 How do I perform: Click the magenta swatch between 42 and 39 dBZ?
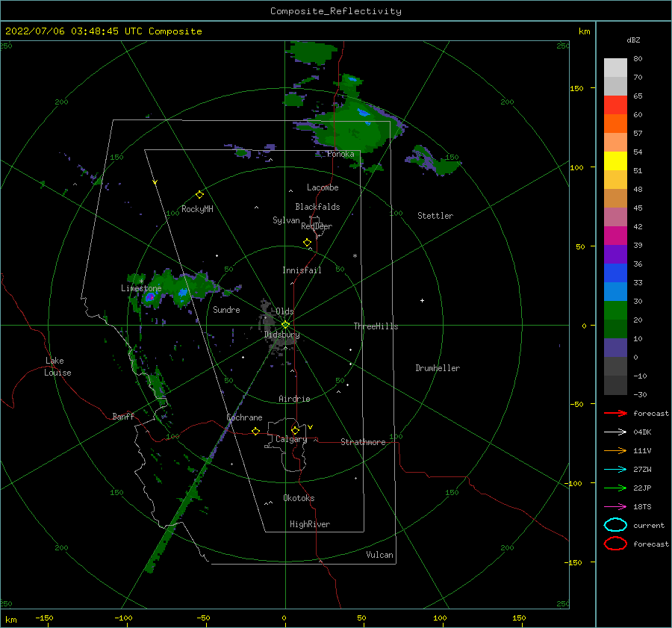pos(615,236)
